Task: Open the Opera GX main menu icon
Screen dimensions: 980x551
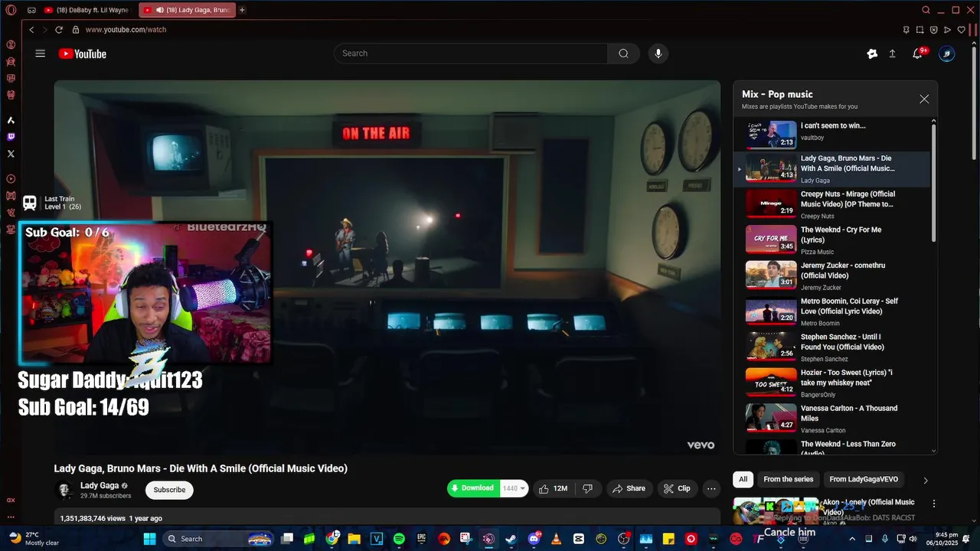Action: [11, 10]
